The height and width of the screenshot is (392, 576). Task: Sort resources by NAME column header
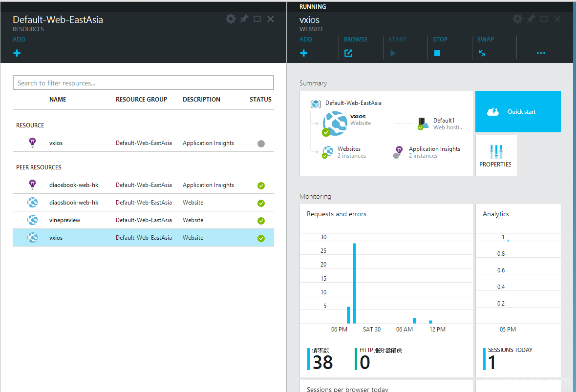click(x=58, y=100)
